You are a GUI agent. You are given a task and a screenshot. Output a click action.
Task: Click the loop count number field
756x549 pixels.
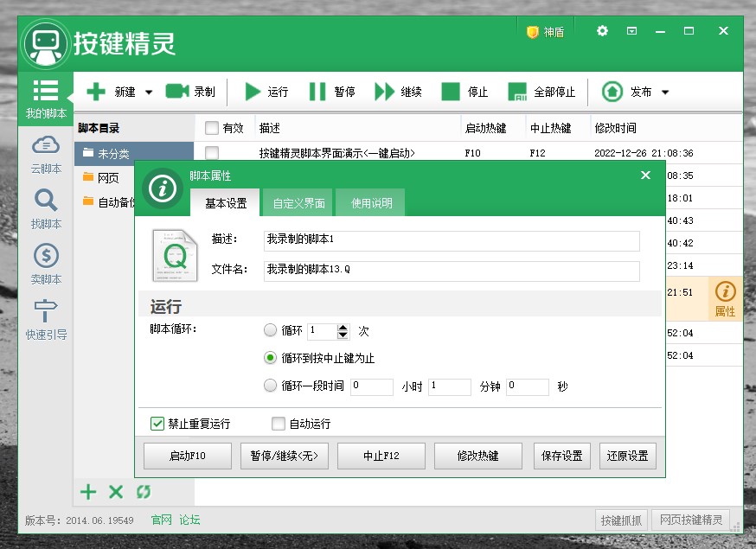point(322,331)
